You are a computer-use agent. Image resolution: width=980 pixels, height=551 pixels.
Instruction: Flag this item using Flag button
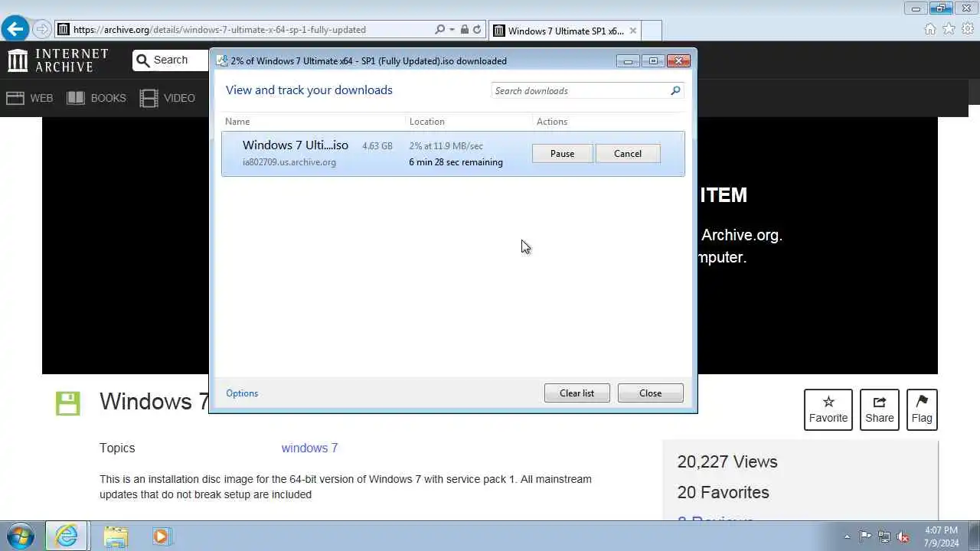coord(922,409)
